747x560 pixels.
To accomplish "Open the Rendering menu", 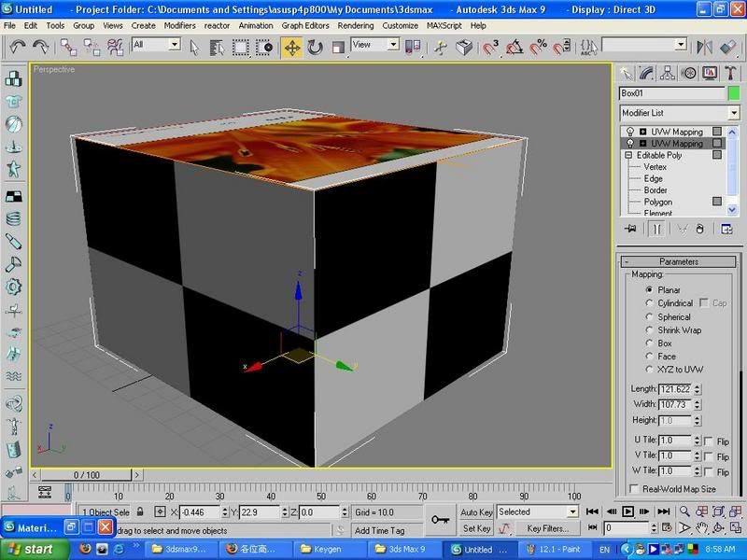I will pyautogui.click(x=356, y=26).
